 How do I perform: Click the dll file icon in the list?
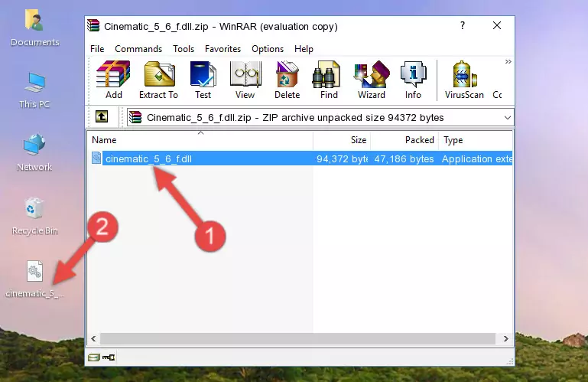click(x=96, y=158)
